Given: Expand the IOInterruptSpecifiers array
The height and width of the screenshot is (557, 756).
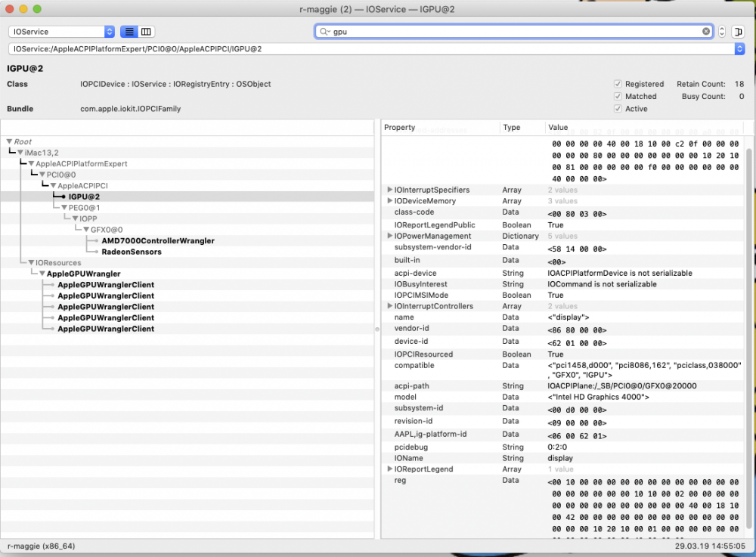Looking at the screenshot, I should (389, 190).
